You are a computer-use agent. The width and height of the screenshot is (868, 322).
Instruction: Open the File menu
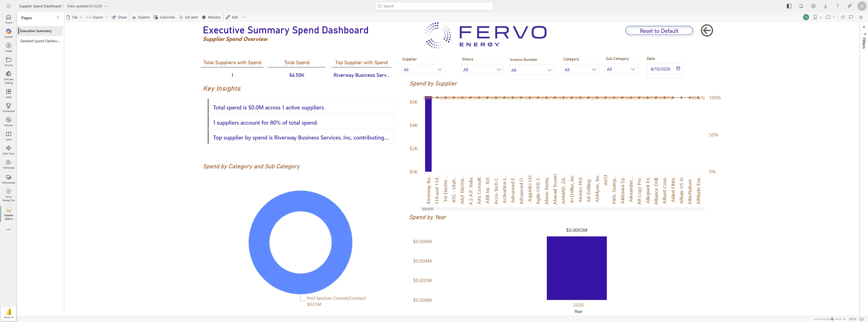point(74,17)
